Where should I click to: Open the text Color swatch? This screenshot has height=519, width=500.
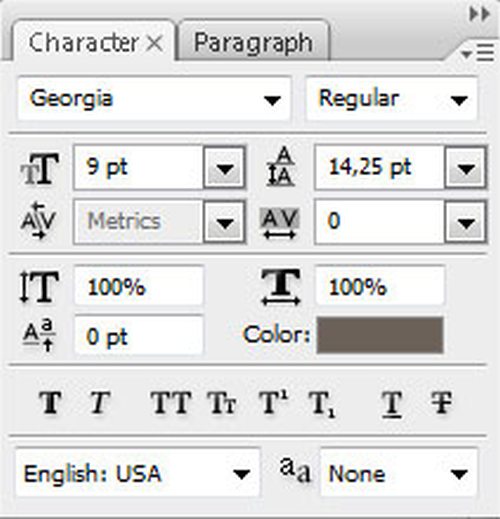click(380, 335)
